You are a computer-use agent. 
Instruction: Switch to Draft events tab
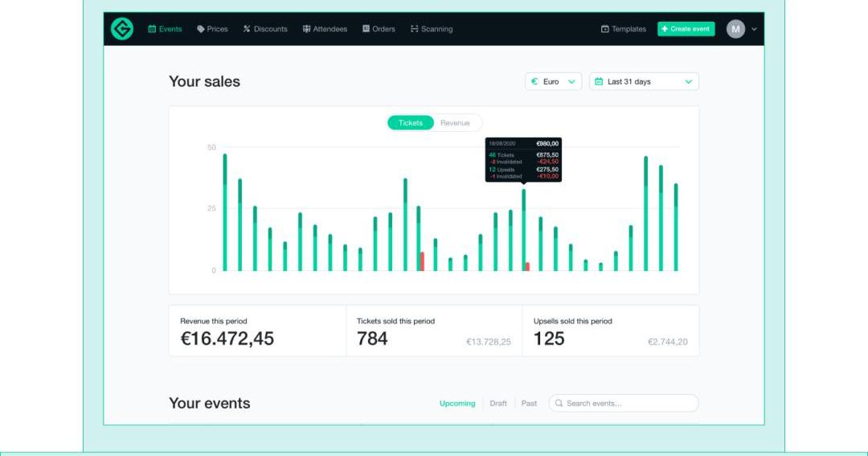coord(498,404)
